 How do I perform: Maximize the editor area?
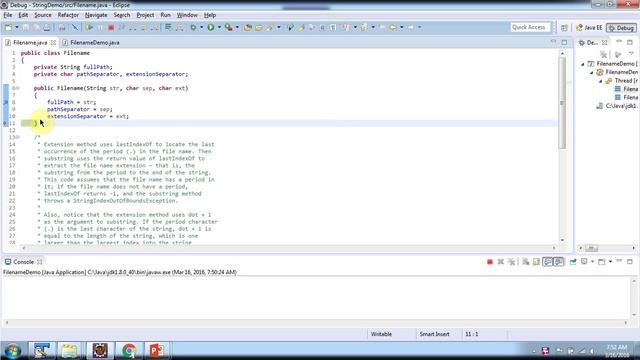(564, 42)
